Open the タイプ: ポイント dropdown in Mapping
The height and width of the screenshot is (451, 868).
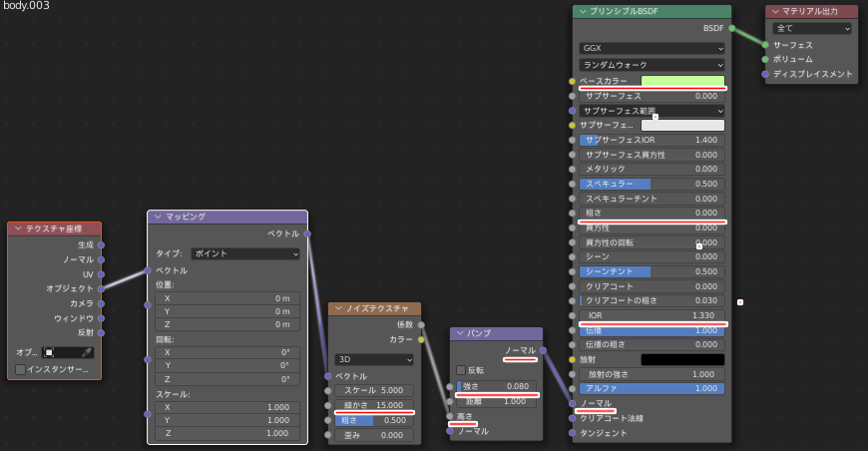(245, 253)
